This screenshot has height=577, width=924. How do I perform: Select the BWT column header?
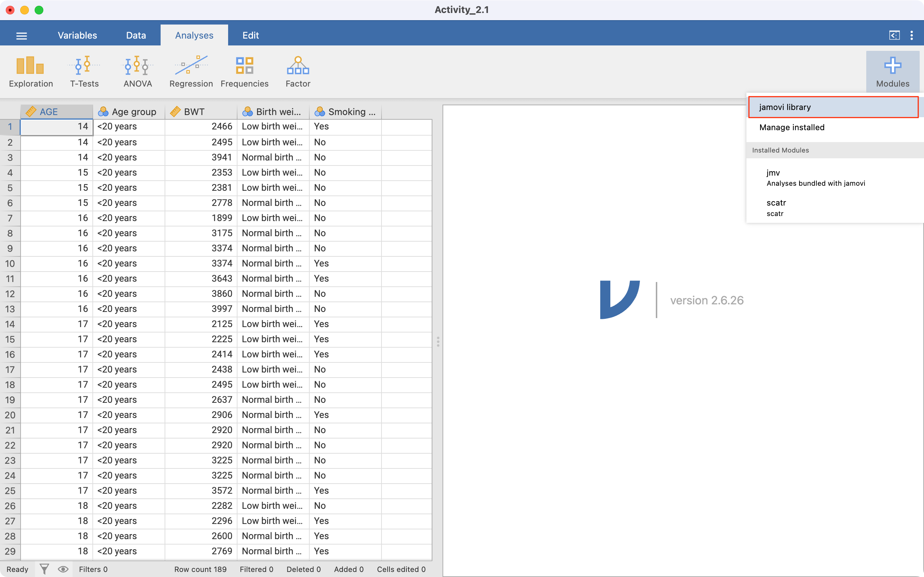tap(201, 112)
